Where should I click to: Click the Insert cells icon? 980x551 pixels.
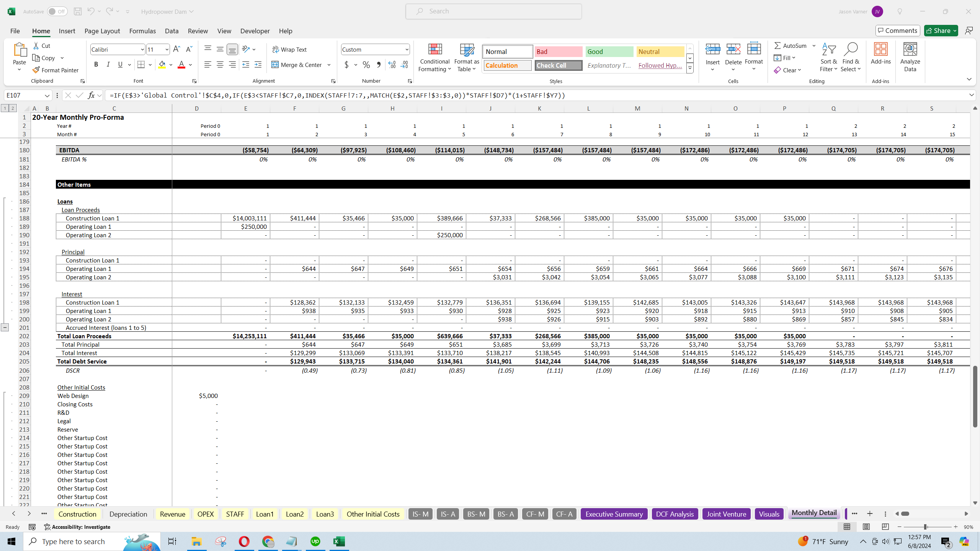coord(712,50)
